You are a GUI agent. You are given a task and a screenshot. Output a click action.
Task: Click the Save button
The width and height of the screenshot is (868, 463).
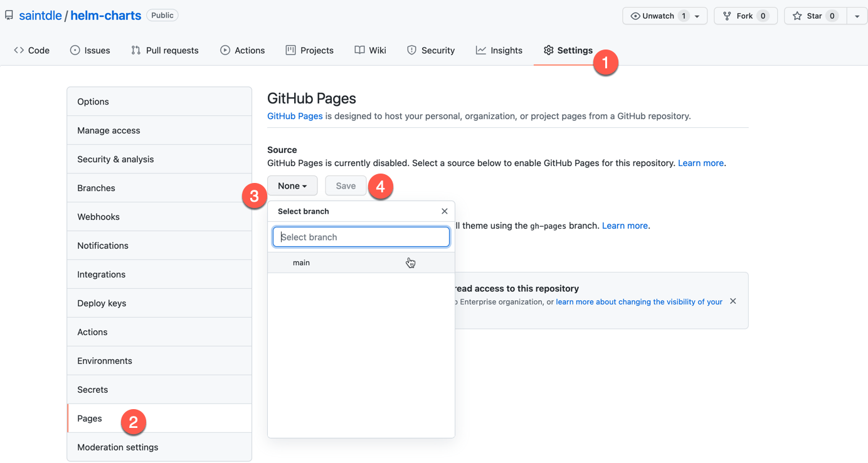[x=346, y=186]
